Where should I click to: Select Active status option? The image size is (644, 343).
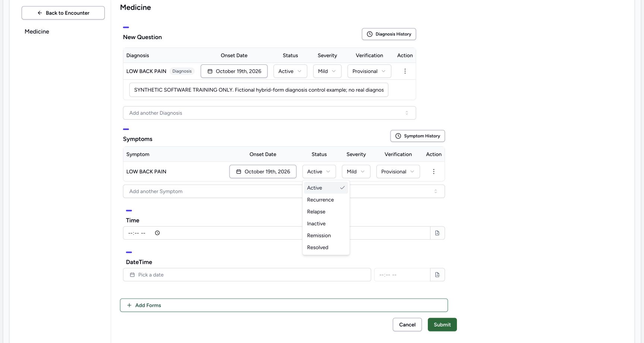[x=326, y=188]
